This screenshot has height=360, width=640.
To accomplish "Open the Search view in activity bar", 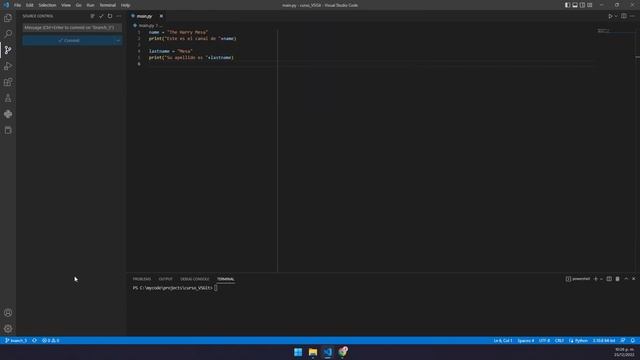I will point(8,34).
